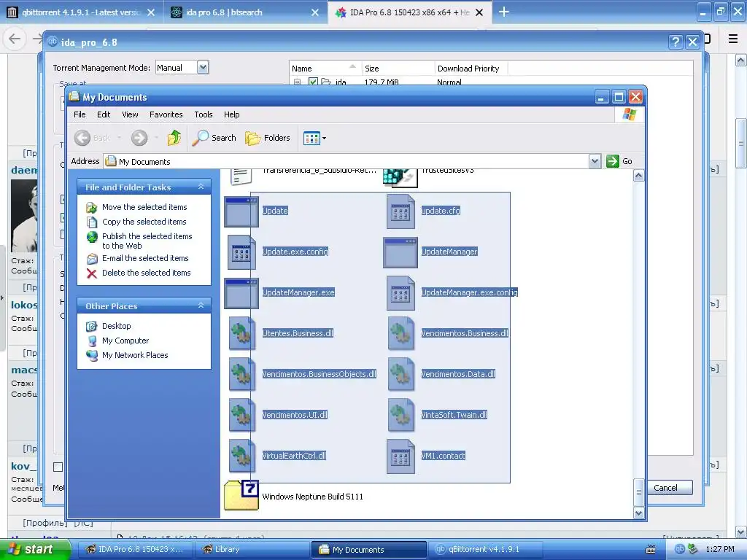Select the UpdateManager application icon
Viewport: 747px width, 560px height.
pyautogui.click(x=400, y=252)
